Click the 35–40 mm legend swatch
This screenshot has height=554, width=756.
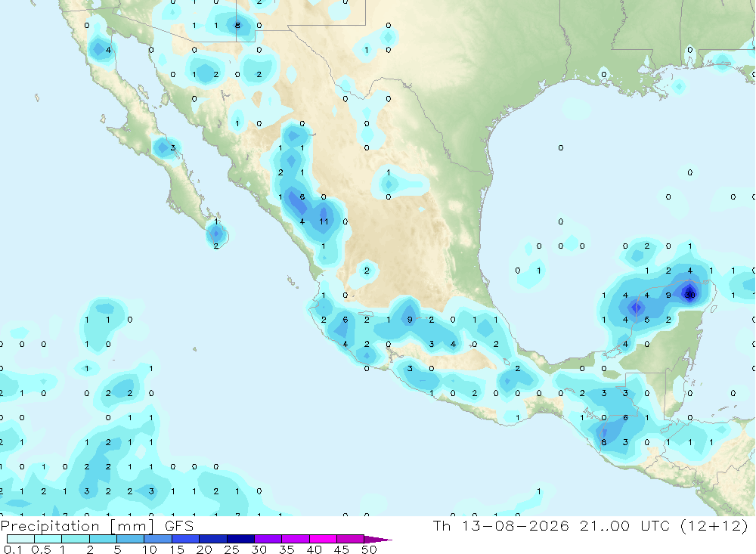(x=296, y=539)
